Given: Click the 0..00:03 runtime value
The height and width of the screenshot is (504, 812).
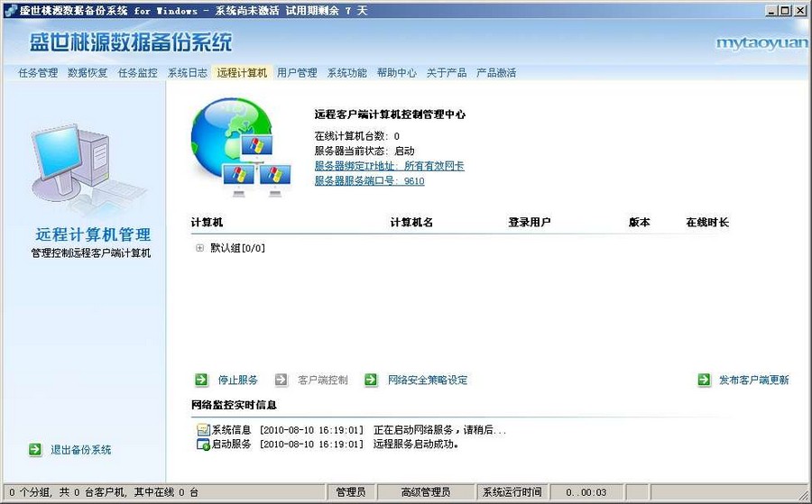Looking at the screenshot, I should tap(586, 492).
